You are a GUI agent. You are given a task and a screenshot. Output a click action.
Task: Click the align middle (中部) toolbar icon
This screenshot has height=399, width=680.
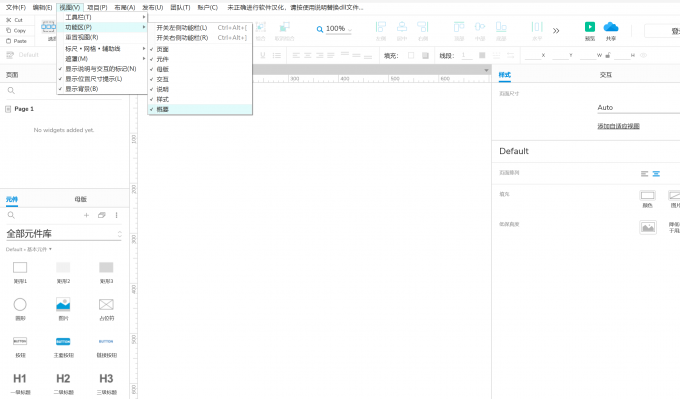[480, 27]
